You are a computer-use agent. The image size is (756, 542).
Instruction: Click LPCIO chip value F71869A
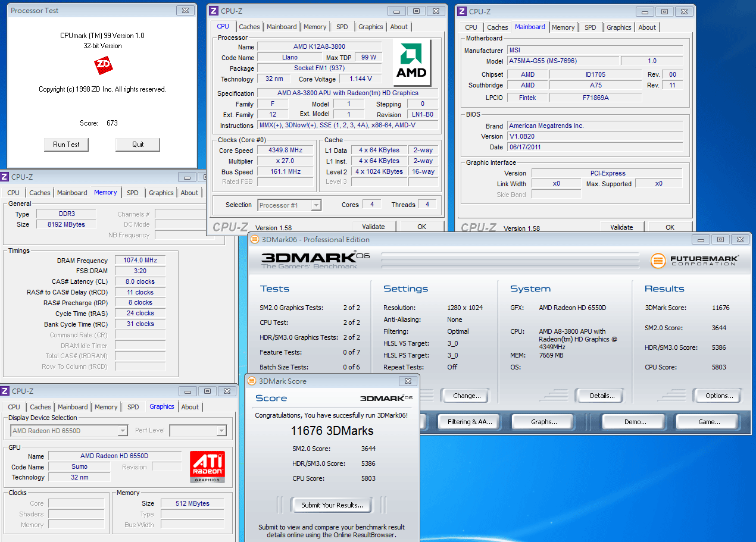tap(595, 98)
